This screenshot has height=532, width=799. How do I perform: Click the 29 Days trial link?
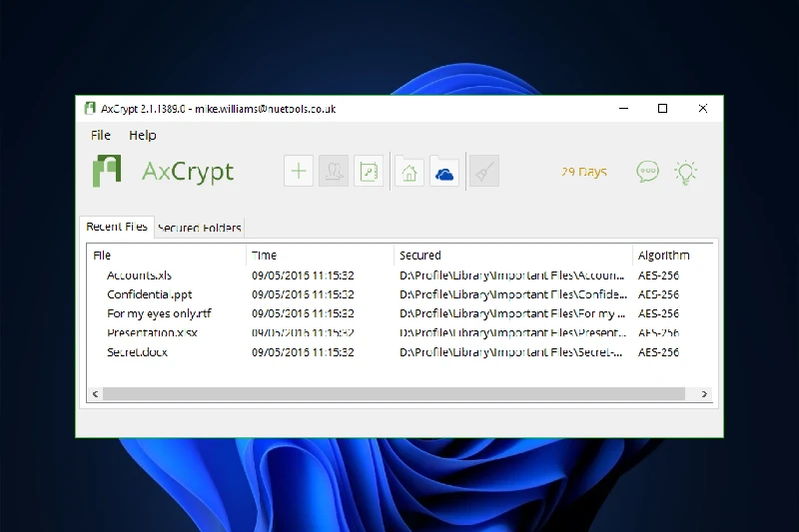point(584,172)
